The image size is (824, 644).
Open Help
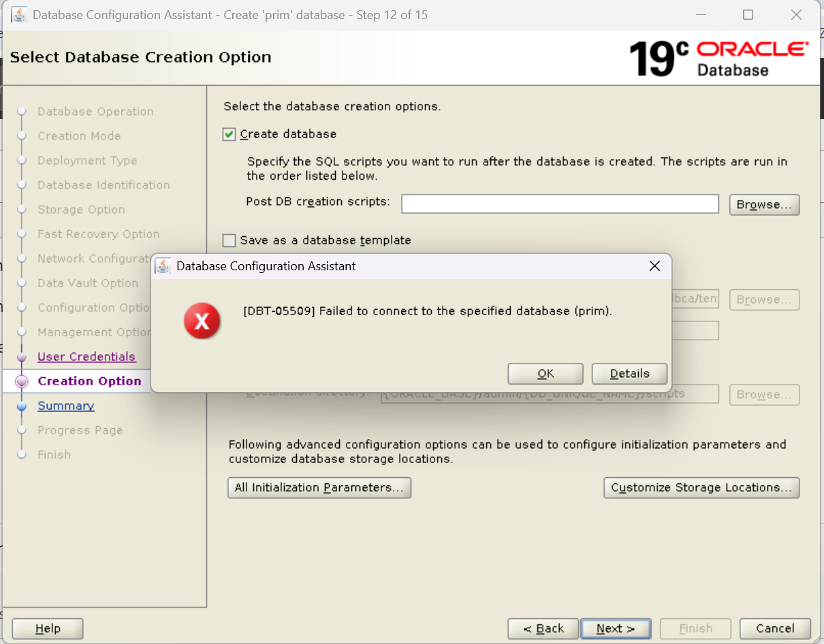tap(46, 628)
